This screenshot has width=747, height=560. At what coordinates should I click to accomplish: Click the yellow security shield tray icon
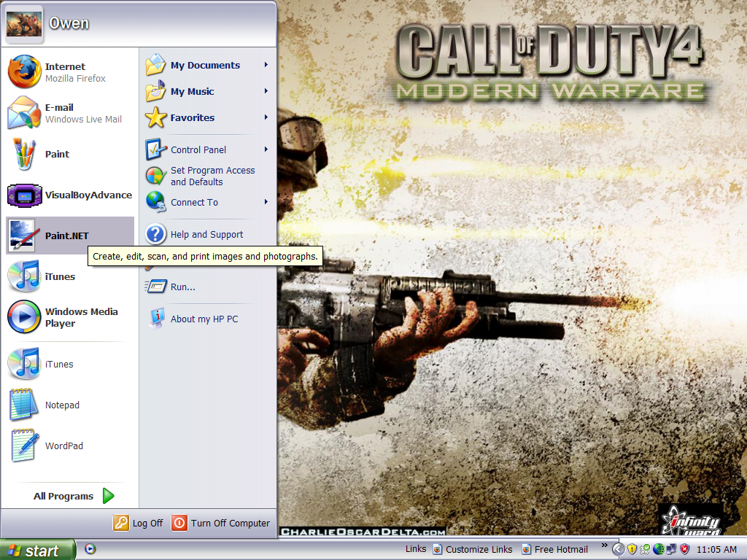632,549
